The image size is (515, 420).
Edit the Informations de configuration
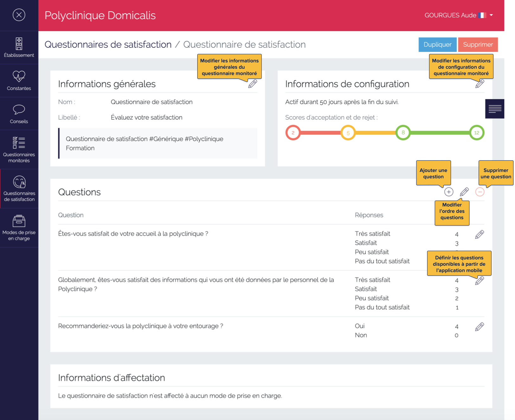click(x=480, y=84)
